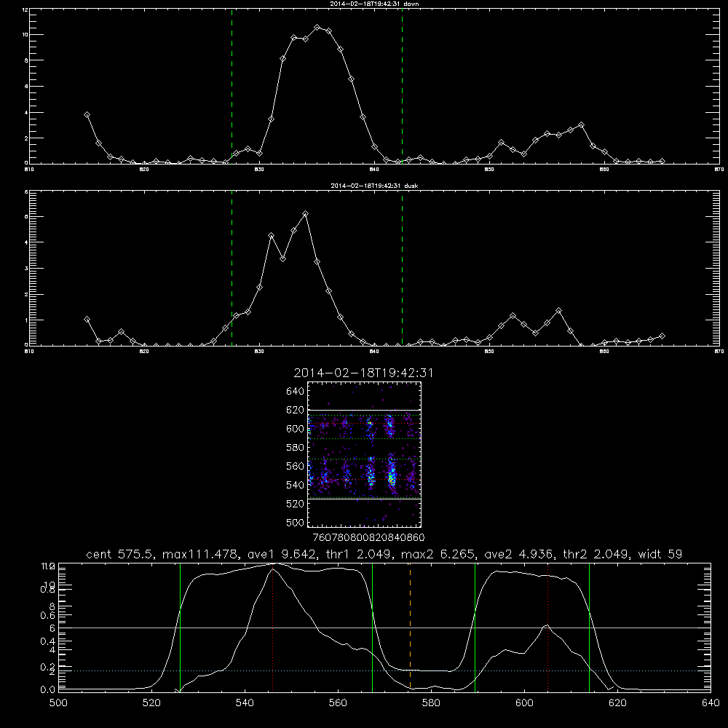Click '540' on the spectrogram image y-axis
Image resolution: width=728 pixels, height=728 pixels.
tap(296, 485)
